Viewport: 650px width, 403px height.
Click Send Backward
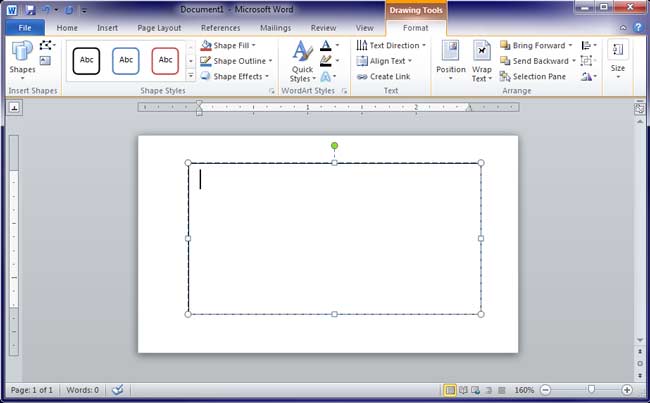click(534, 61)
